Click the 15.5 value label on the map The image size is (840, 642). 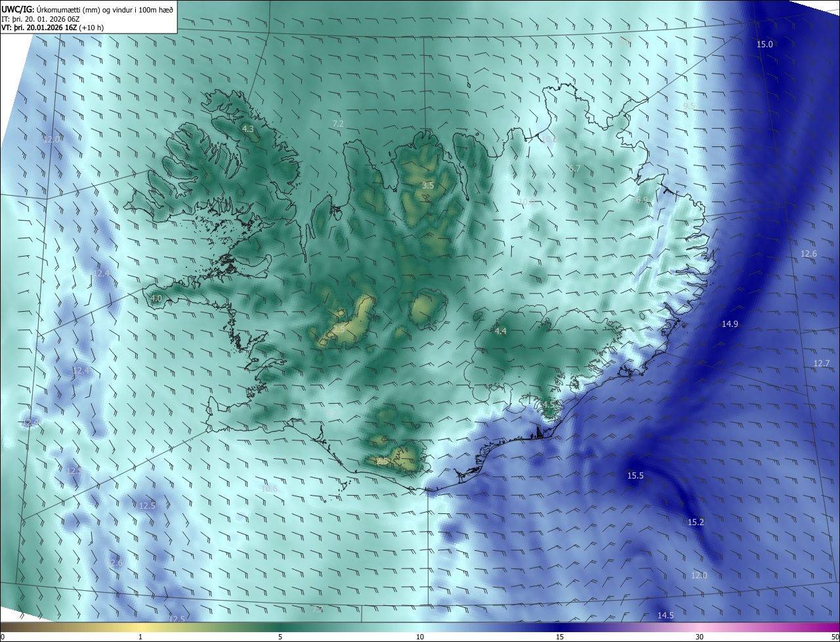[x=635, y=476]
